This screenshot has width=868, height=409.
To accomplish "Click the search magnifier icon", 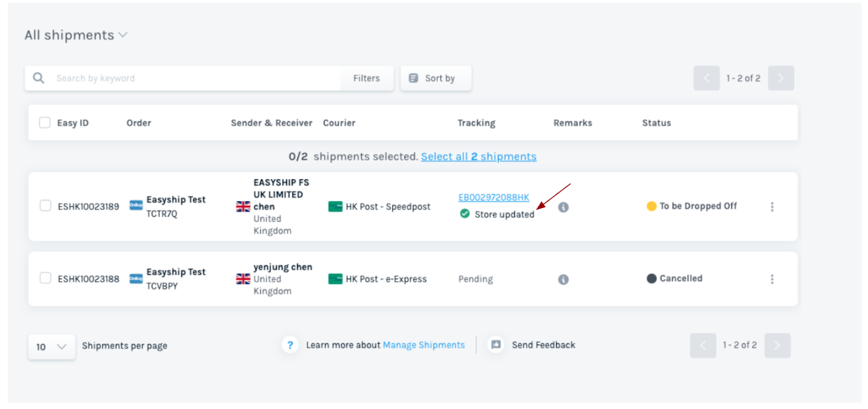I will click(39, 78).
